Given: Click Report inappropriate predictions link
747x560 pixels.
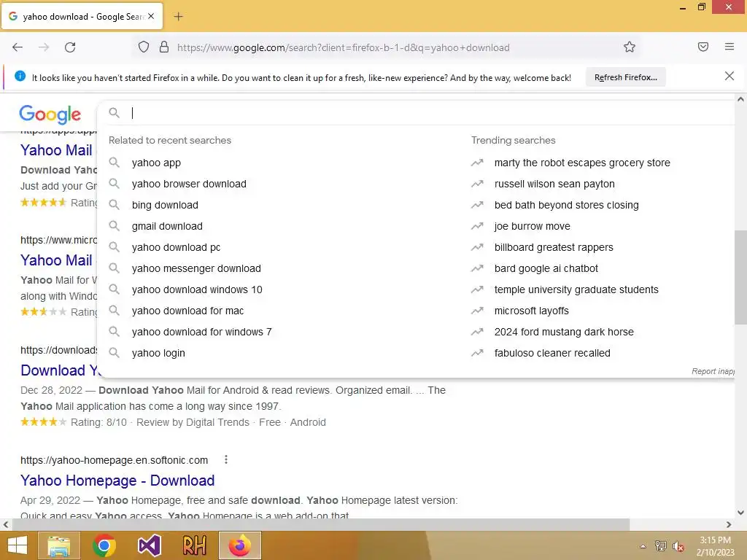Looking at the screenshot, I should (713, 371).
